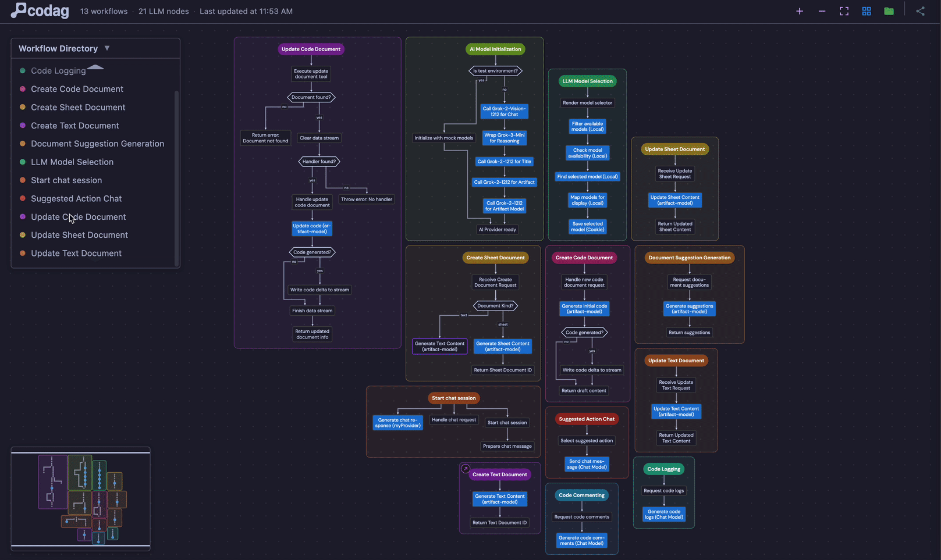Click '13 workflows' header text
The image size is (941, 560).
104,11
